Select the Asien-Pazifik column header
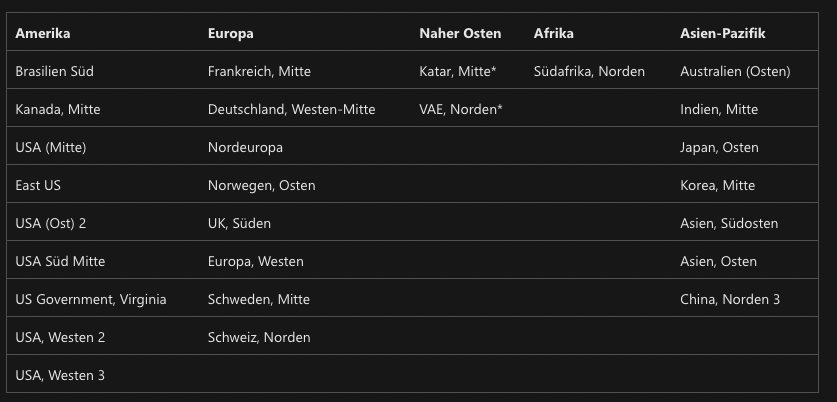The image size is (837, 402). click(x=723, y=33)
